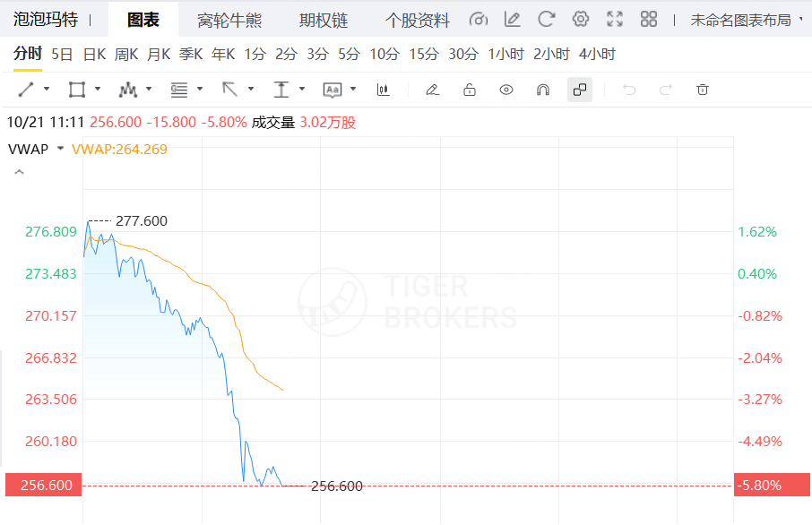Select the 年K timeframe

click(x=223, y=54)
